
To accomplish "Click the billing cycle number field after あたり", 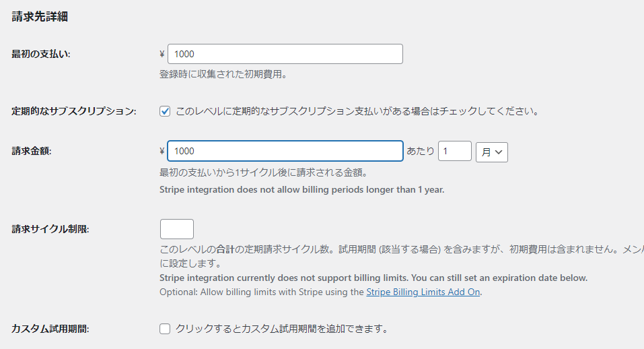I will coord(454,151).
